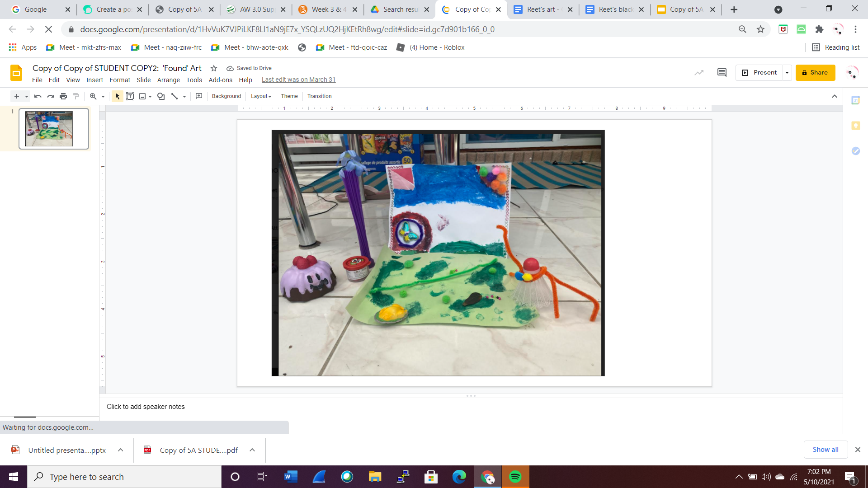Screen dimensions: 868x488
Task: Click the add comment toolbar icon
Action: click(x=199, y=96)
